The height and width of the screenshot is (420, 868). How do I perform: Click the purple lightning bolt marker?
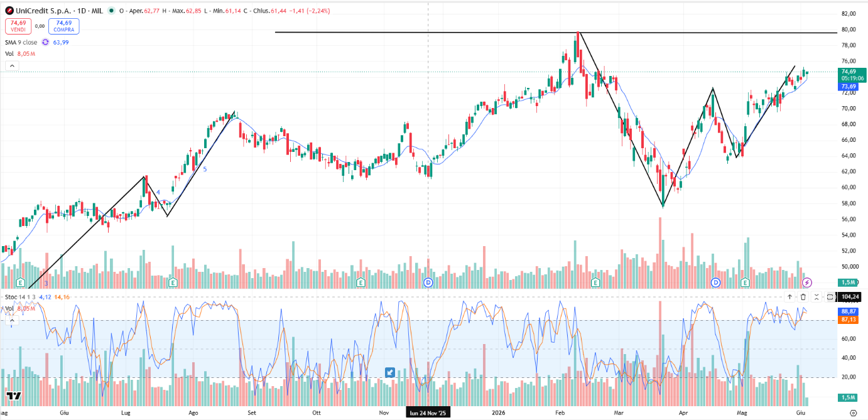(x=808, y=283)
